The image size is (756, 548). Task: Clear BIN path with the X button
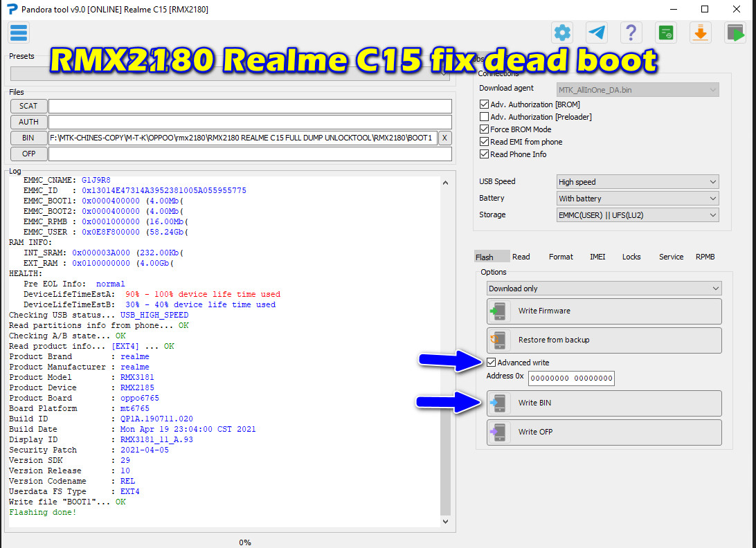coord(444,138)
